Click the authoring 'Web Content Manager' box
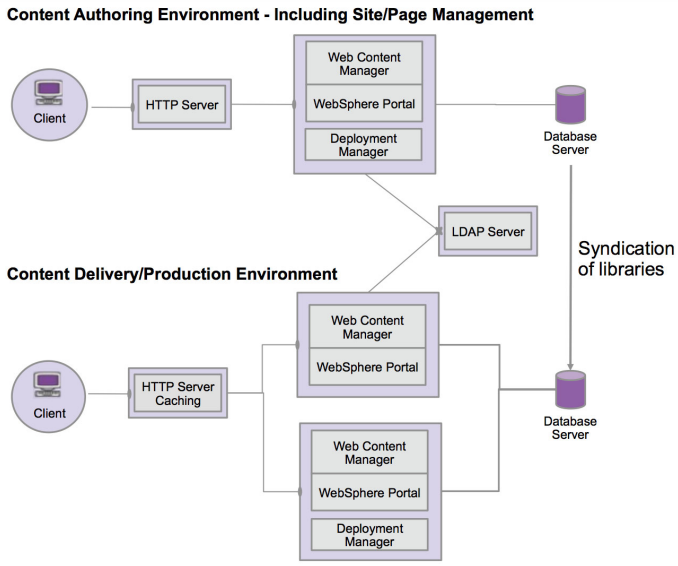This screenshot has height=566, width=678. pos(364,64)
